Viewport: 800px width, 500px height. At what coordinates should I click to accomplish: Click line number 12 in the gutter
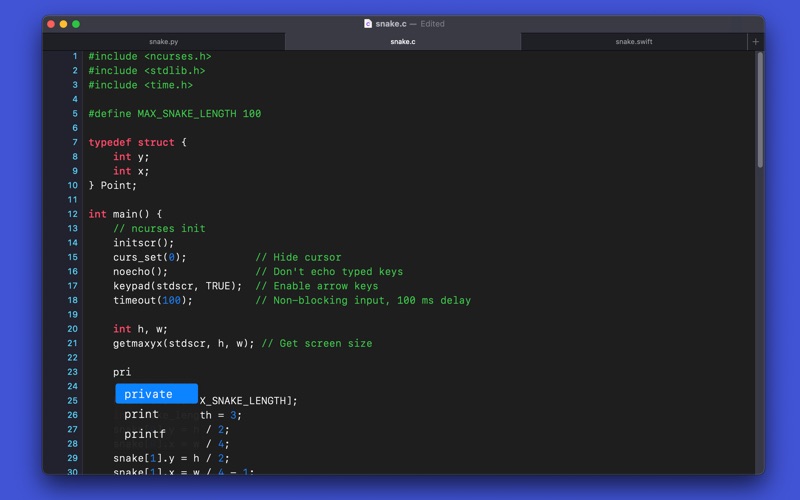72,214
